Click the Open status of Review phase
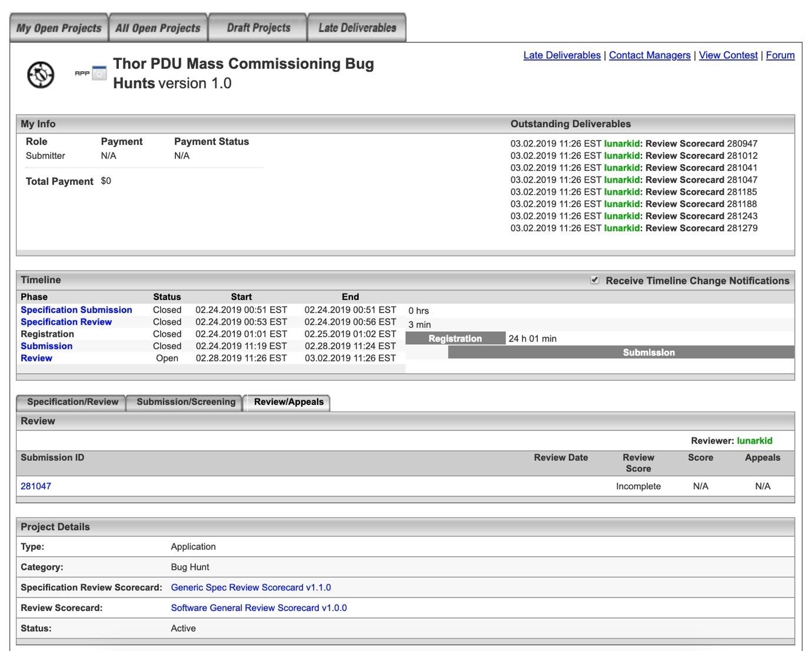This screenshot has width=812, height=651. click(167, 358)
